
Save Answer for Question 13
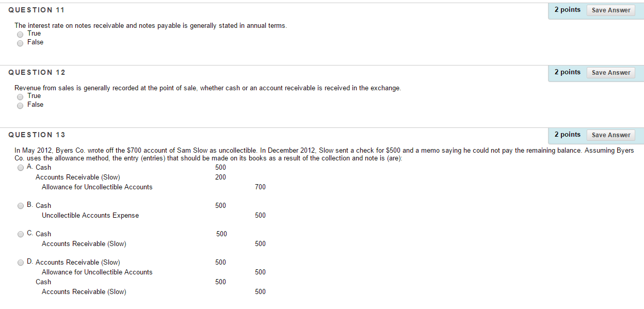(x=610, y=135)
